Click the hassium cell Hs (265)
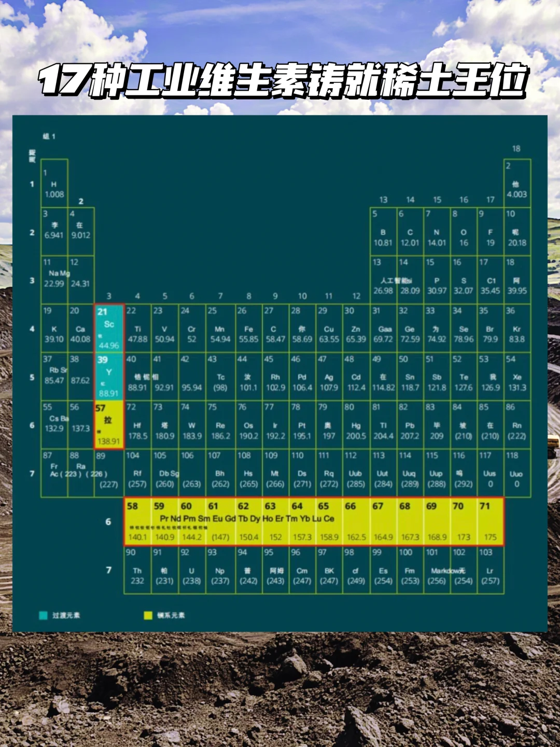Image resolution: width=560 pixels, height=747 pixels. [x=248, y=473]
